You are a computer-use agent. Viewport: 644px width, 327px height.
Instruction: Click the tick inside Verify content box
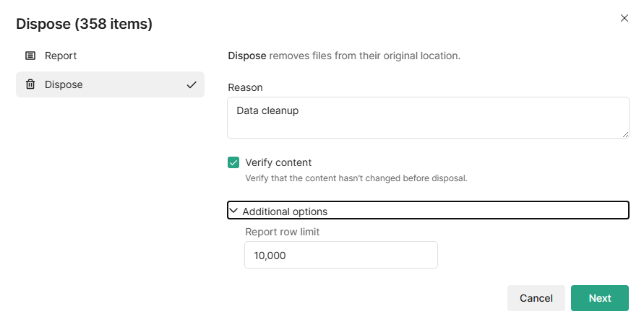click(233, 162)
